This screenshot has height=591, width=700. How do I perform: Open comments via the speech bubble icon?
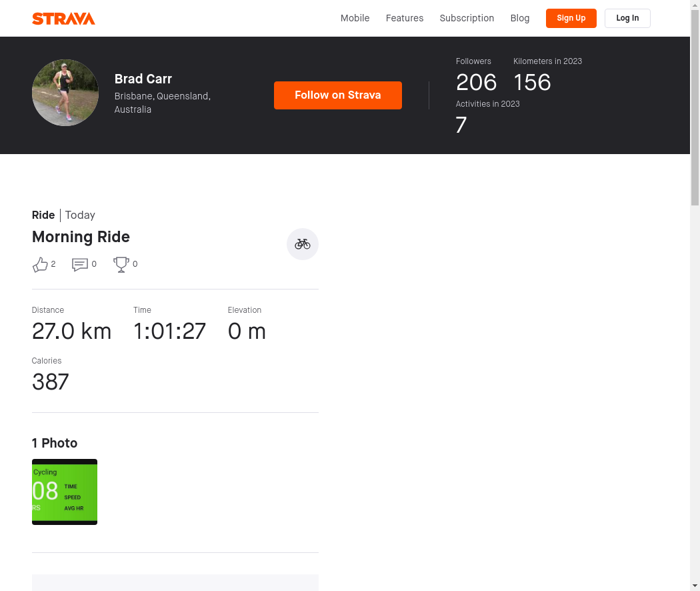tap(80, 264)
